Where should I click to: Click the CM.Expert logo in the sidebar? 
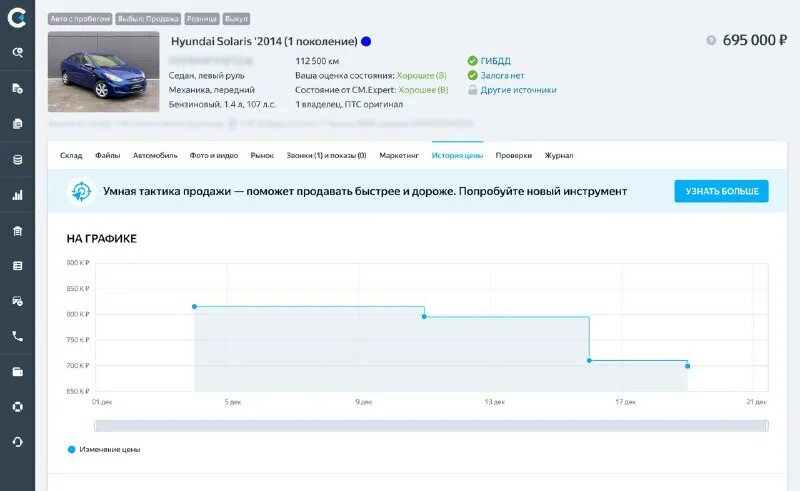tap(17, 18)
